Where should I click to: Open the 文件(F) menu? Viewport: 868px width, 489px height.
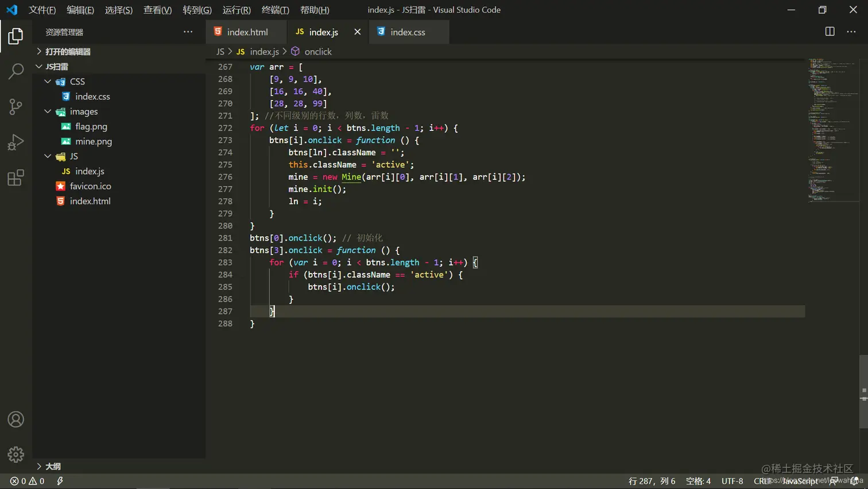point(42,10)
